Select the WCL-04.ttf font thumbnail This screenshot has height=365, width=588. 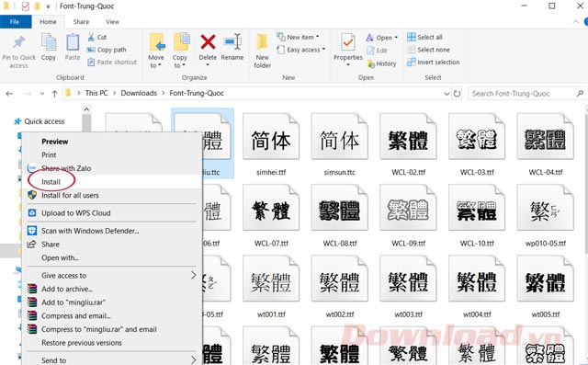(x=546, y=137)
